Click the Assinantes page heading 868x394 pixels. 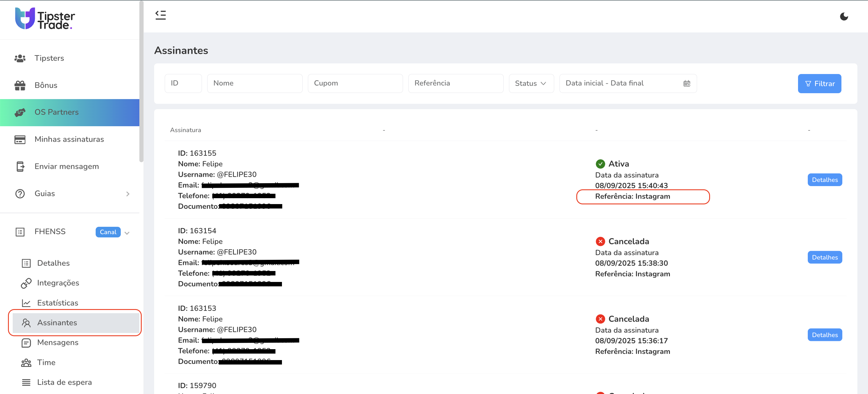(181, 50)
